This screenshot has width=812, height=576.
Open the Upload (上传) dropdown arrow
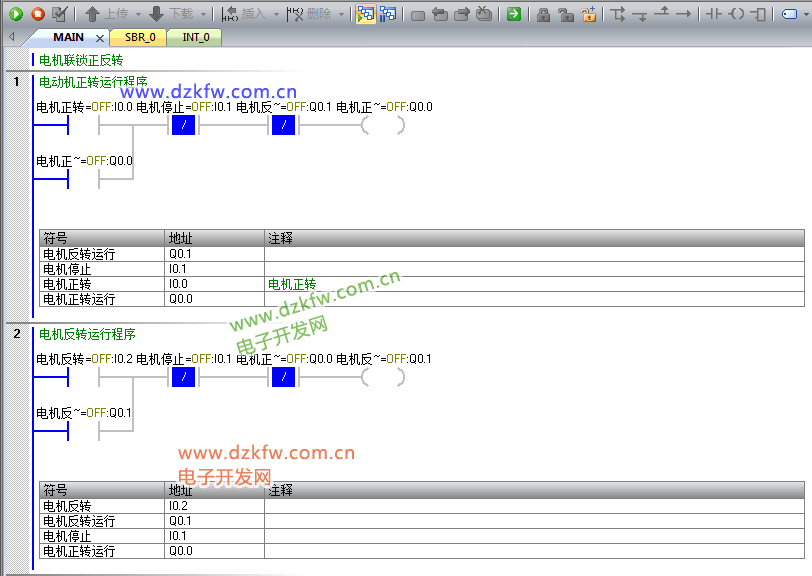[137, 14]
